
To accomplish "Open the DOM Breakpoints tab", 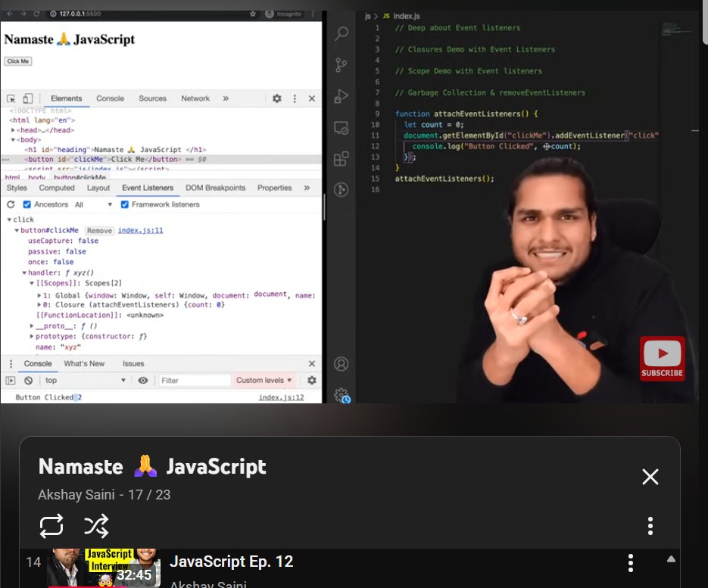I will tap(215, 188).
